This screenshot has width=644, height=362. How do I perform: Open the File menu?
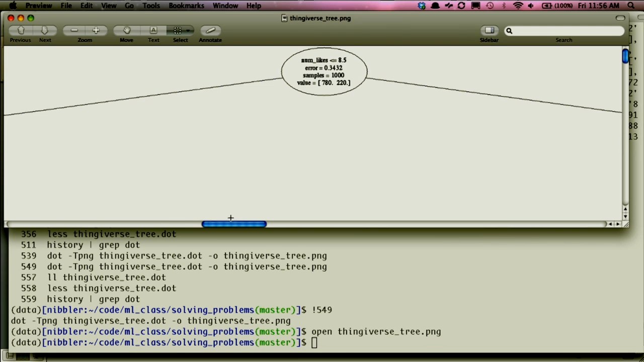(x=66, y=6)
